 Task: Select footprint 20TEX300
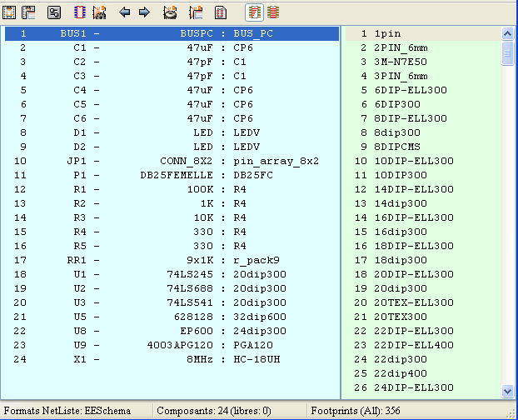[x=423, y=317]
